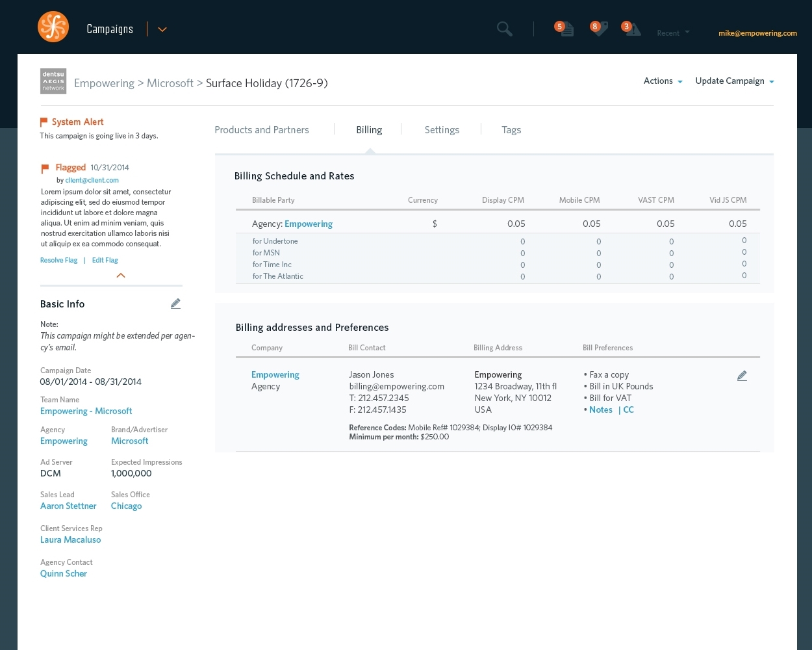Open the Products and Partners tab
Screen dimensions: 812x650
(262, 129)
